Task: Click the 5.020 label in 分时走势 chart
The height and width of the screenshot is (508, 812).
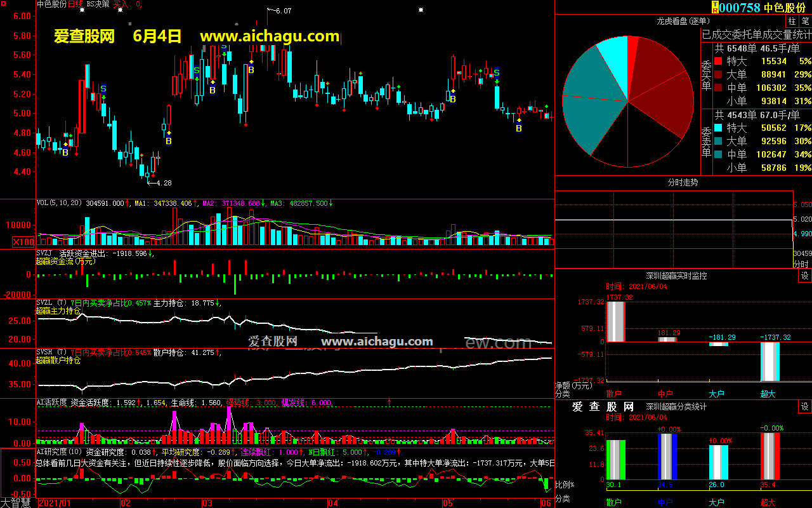Action: [802, 219]
